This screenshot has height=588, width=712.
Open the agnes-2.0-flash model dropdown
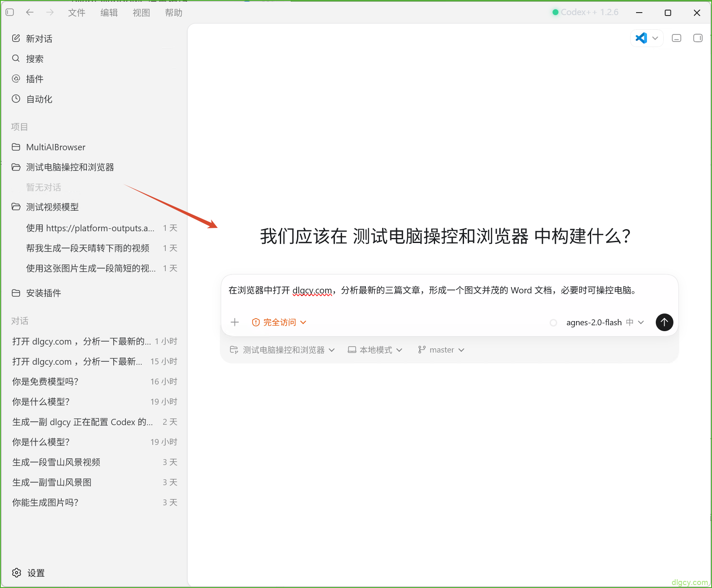click(605, 322)
